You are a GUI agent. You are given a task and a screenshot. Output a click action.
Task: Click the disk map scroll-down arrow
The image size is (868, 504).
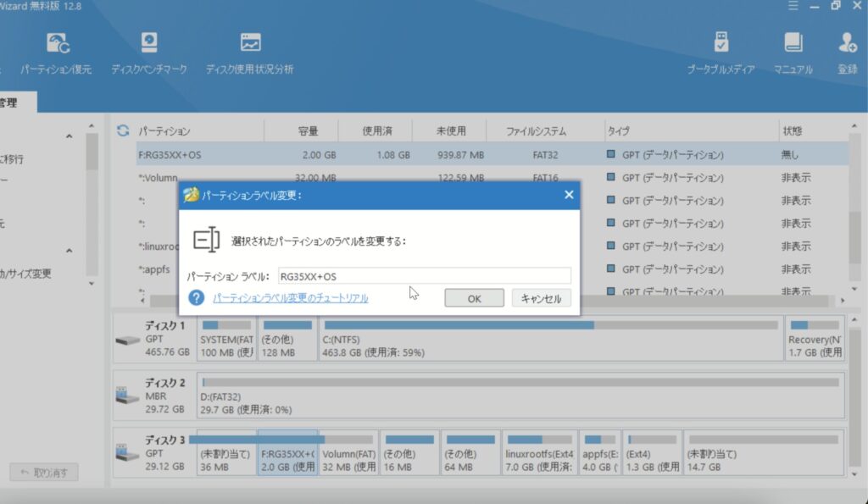[x=854, y=474]
